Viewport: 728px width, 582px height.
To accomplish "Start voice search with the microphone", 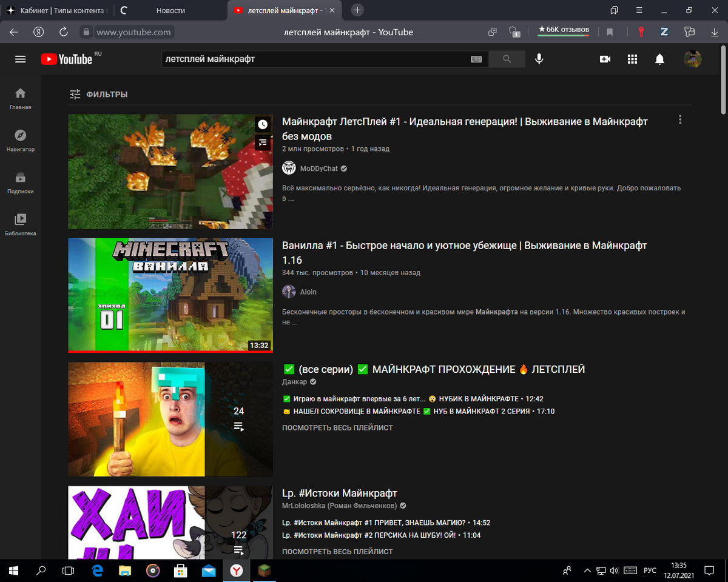I will pyautogui.click(x=539, y=59).
